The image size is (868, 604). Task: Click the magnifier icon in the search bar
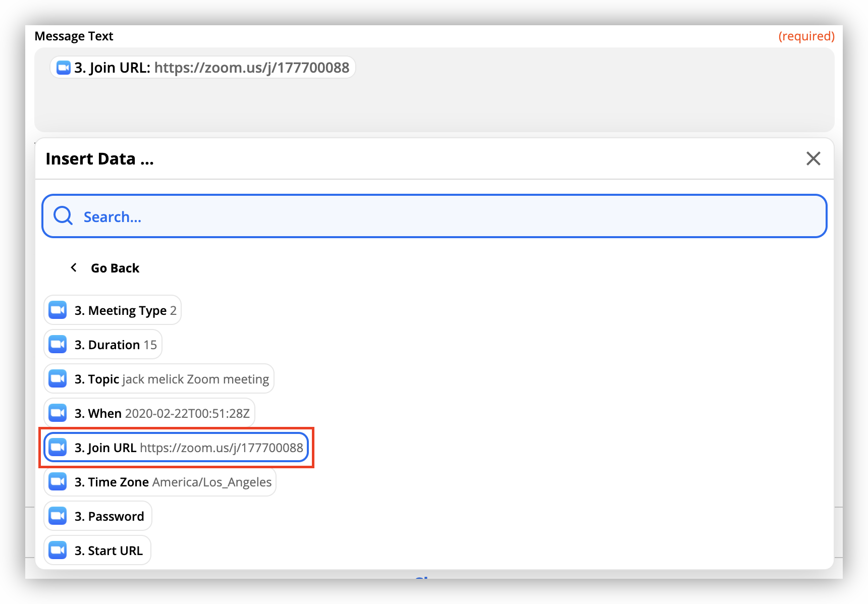tap(63, 216)
